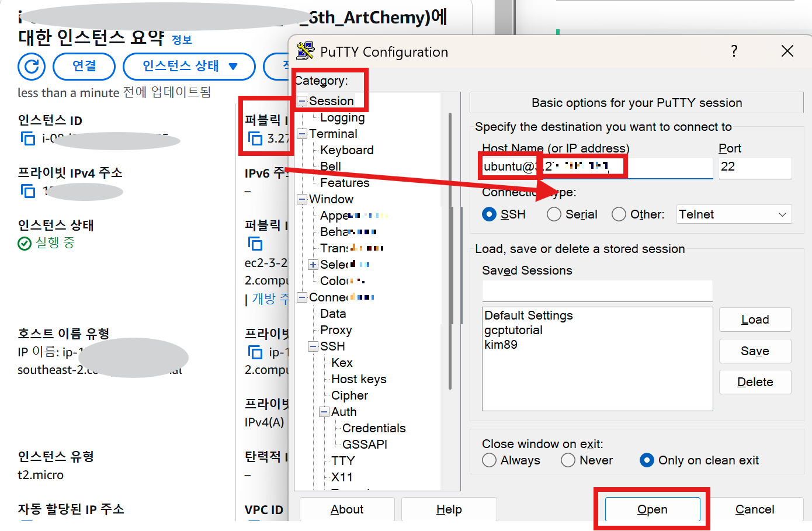Select the gcptutorial saved session
Viewport: 812px width, 531px height.
coord(513,330)
